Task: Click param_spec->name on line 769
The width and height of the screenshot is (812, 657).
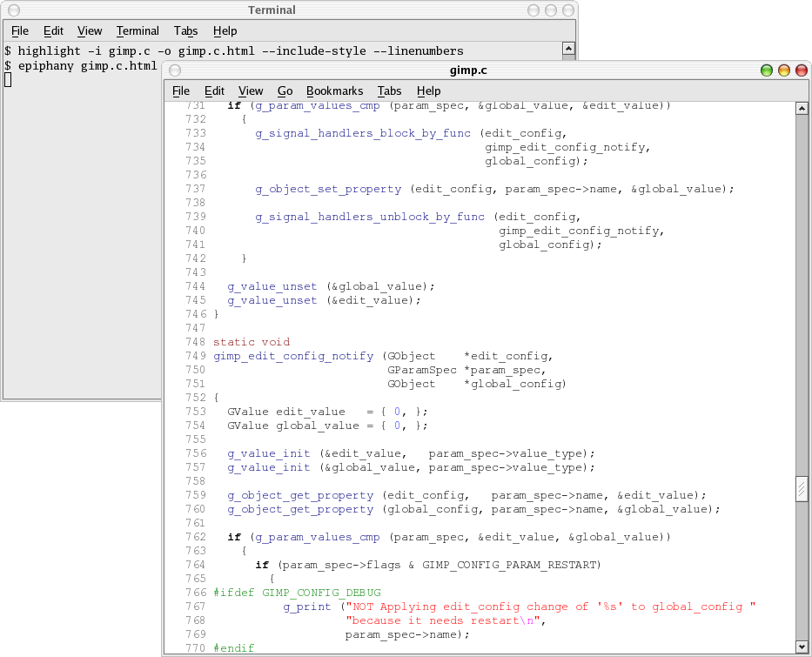Action: click(x=401, y=634)
